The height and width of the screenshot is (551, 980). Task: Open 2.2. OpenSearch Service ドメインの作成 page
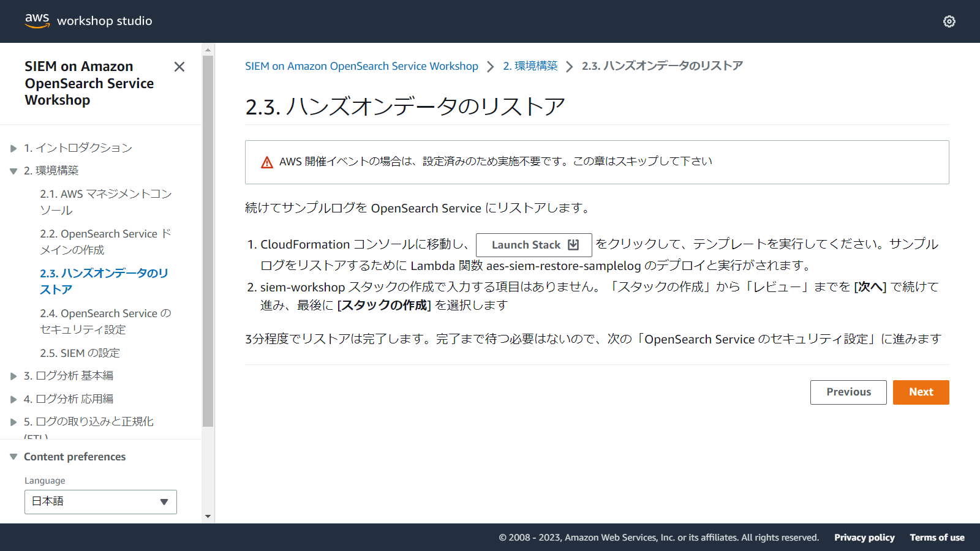pos(105,242)
